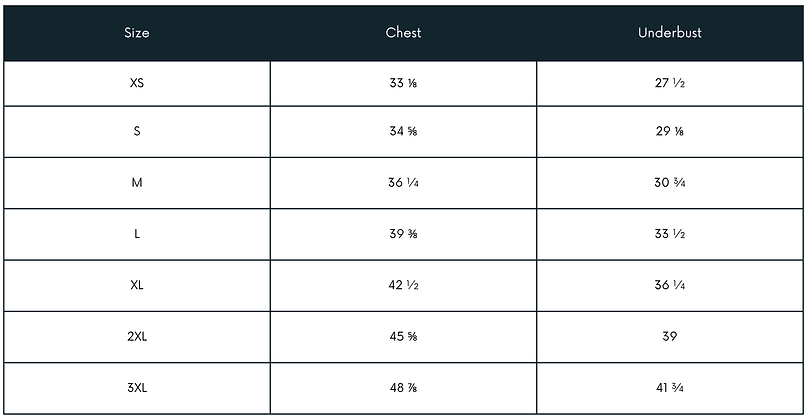This screenshot has width=807, height=420.
Task: Click the Chest column header
Action: coord(404,32)
